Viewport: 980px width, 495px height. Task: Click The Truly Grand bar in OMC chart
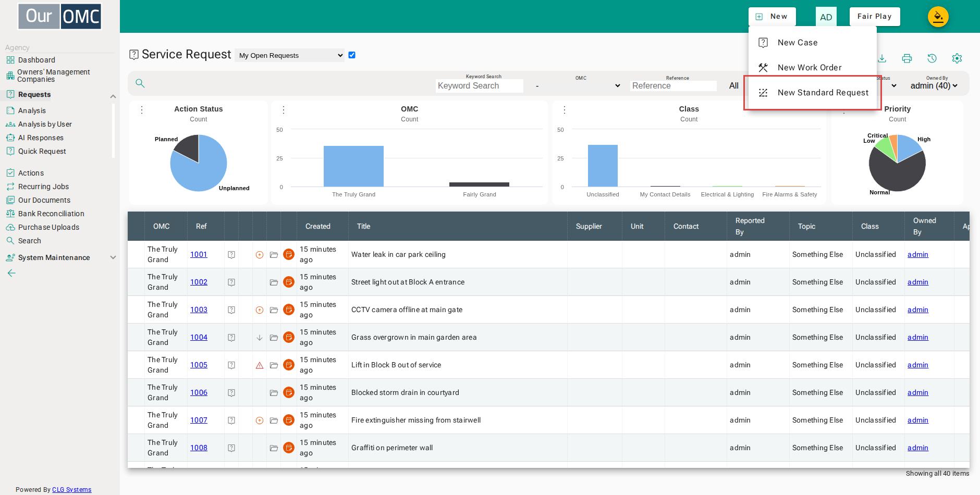[353, 166]
